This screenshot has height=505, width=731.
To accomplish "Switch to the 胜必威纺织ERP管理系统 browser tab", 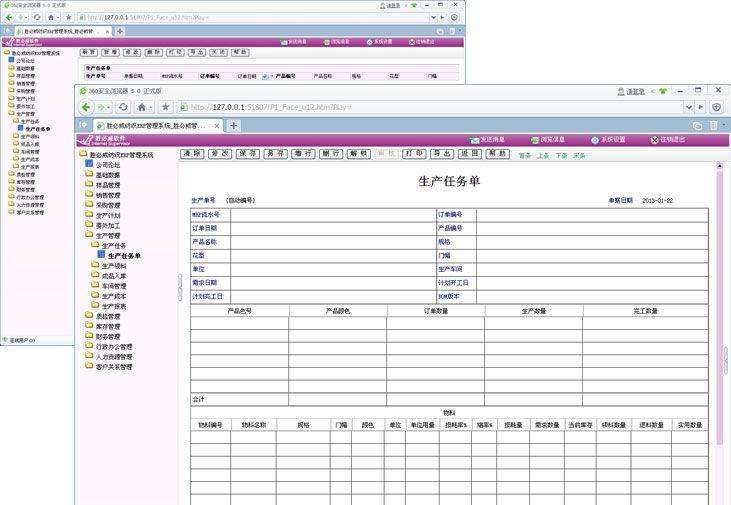I will pos(150,126).
